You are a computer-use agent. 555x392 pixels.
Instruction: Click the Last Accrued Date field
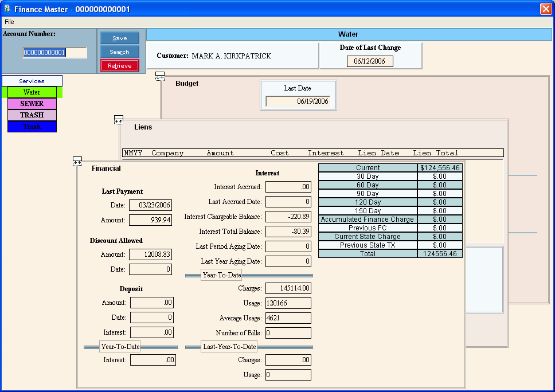click(288, 202)
